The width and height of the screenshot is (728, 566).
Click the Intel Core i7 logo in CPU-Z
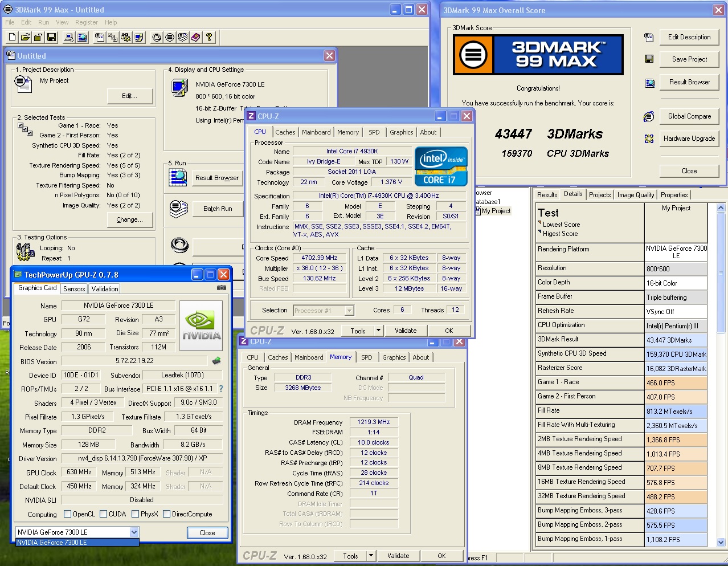pyautogui.click(x=441, y=166)
